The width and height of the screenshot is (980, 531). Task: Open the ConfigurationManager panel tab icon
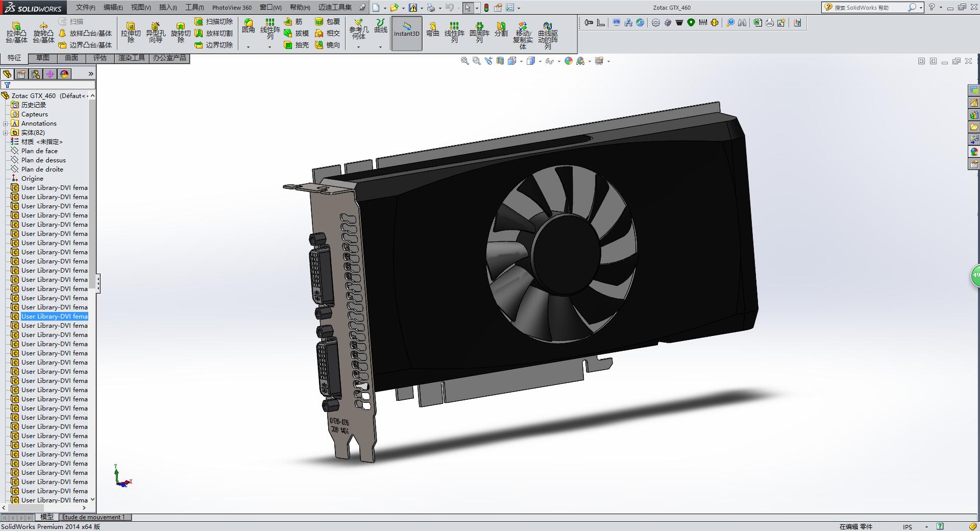click(x=36, y=74)
